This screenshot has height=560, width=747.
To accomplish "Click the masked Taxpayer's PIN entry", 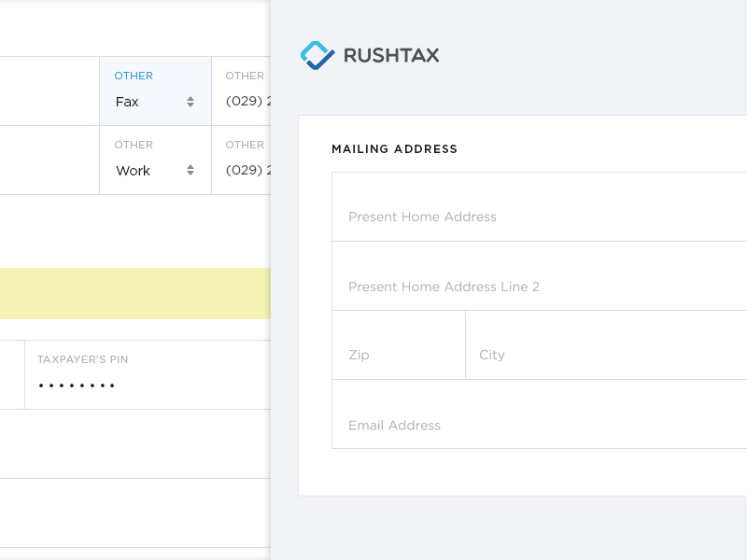I will click(76, 385).
